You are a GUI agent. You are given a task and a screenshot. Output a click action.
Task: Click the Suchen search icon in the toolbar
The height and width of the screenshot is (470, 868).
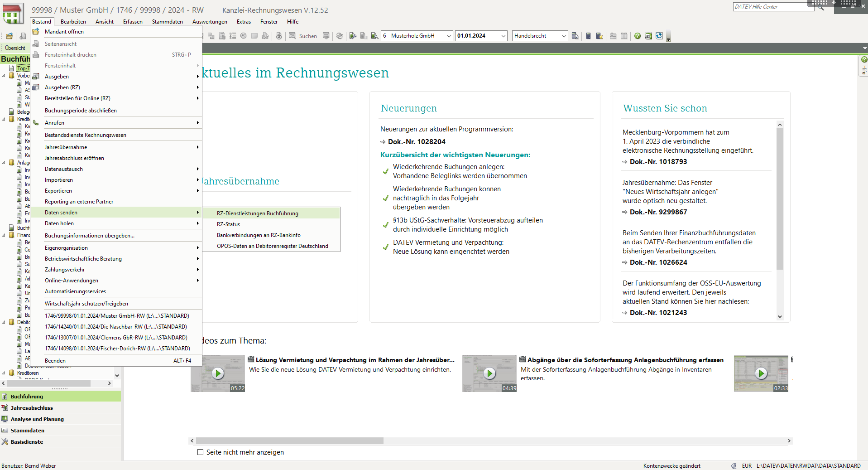[x=293, y=36]
